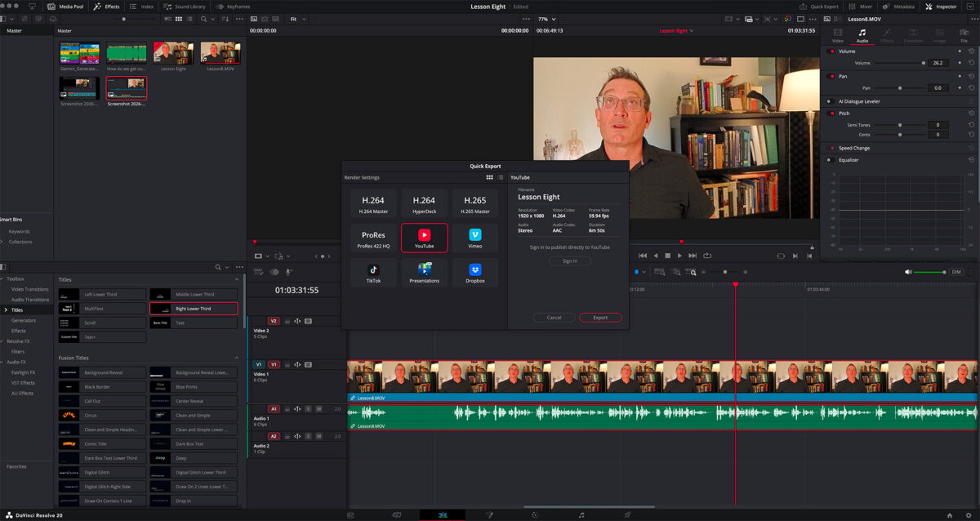This screenshot has width=980, height=521.
Task: Open project settings gear icon
Action: coord(968,515)
